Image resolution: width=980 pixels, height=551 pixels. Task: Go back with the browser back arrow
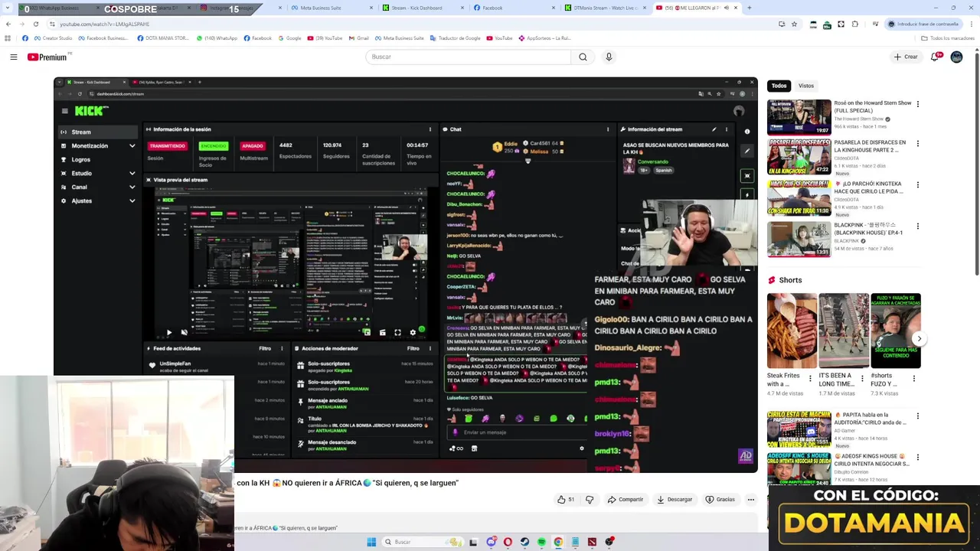[x=8, y=24]
